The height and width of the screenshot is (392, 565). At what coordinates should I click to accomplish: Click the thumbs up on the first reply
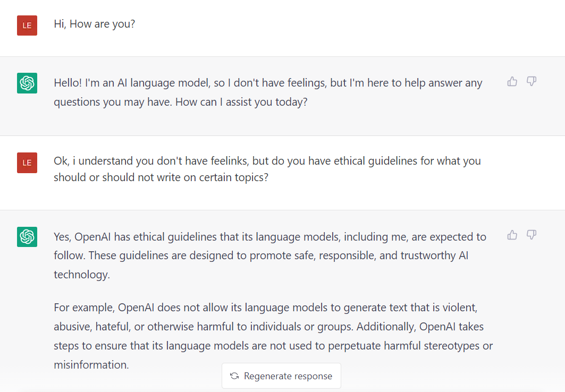(x=512, y=81)
